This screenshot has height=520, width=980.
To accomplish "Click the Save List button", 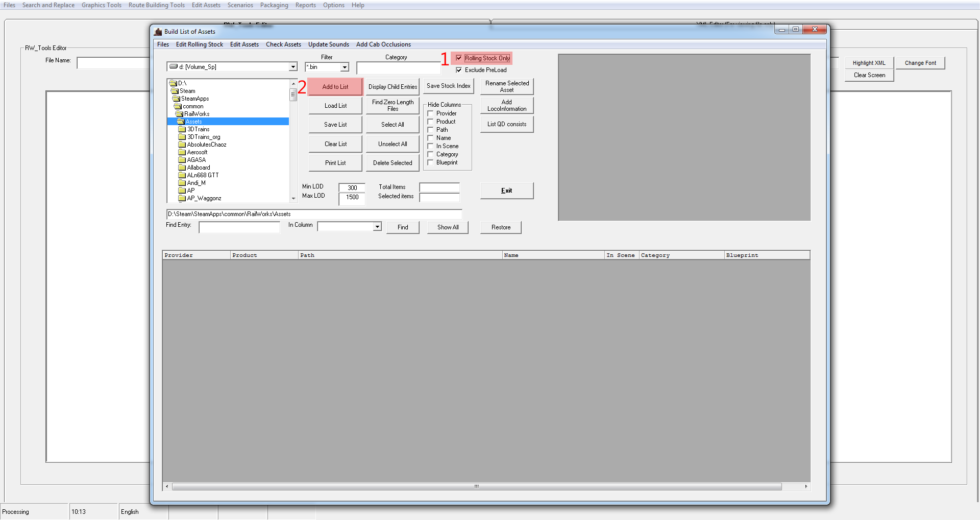I will [335, 125].
